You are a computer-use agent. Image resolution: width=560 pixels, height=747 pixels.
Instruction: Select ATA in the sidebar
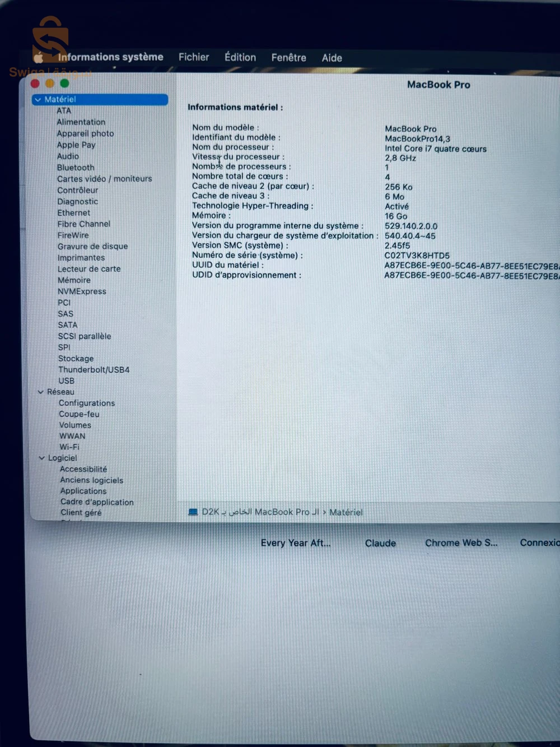[64, 111]
